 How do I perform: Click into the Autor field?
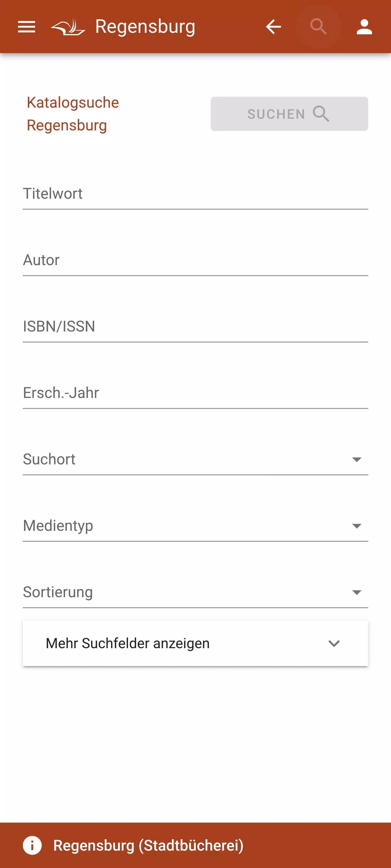195,261
